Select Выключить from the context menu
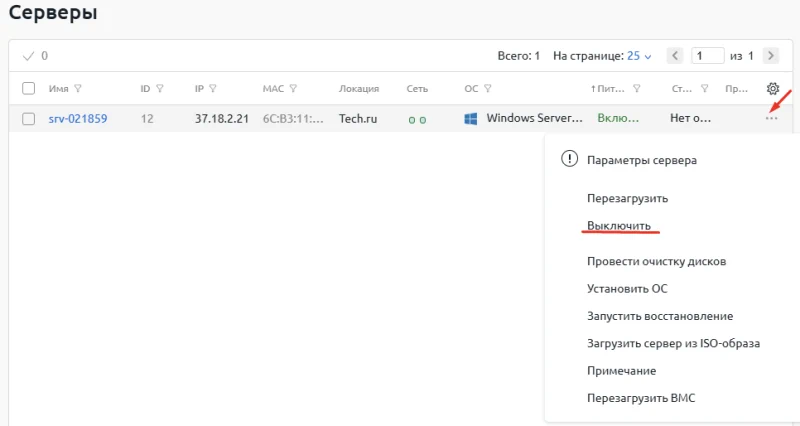The image size is (800, 426). pos(619,226)
